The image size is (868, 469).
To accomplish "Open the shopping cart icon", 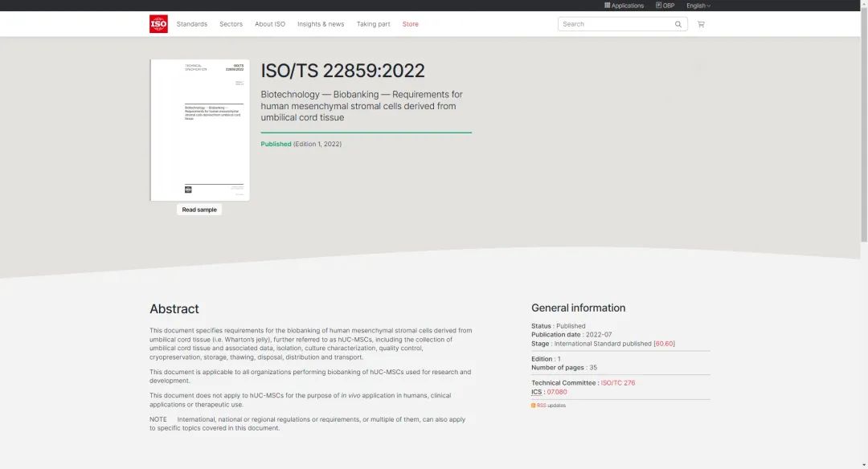I will [x=701, y=24].
